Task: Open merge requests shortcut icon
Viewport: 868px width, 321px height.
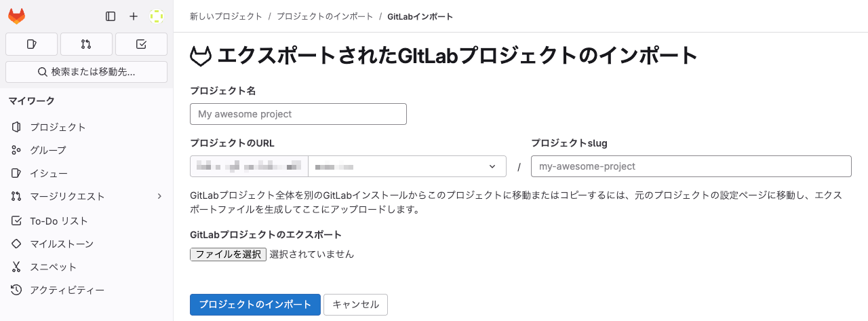Action: [x=86, y=44]
